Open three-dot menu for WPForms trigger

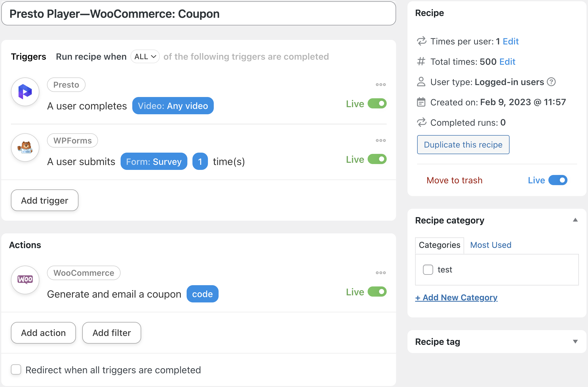[381, 140]
